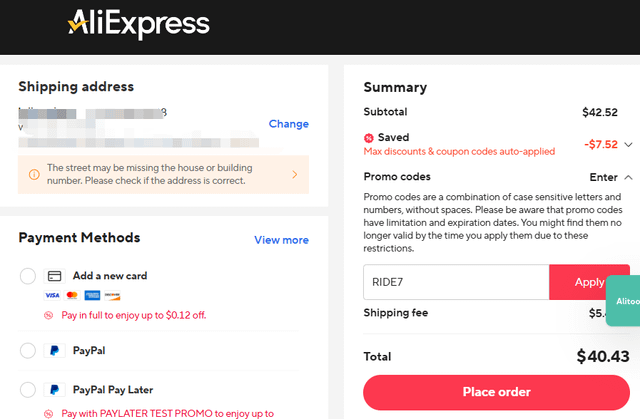This screenshot has width=640, height=419.
Task: Click the Place order button
Action: [x=496, y=392]
